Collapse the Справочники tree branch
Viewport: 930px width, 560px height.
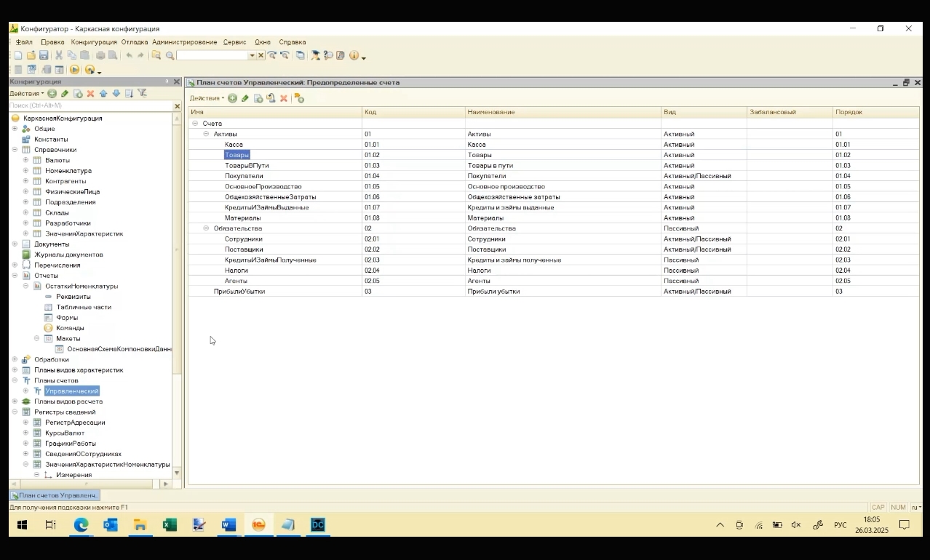pos(15,150)
